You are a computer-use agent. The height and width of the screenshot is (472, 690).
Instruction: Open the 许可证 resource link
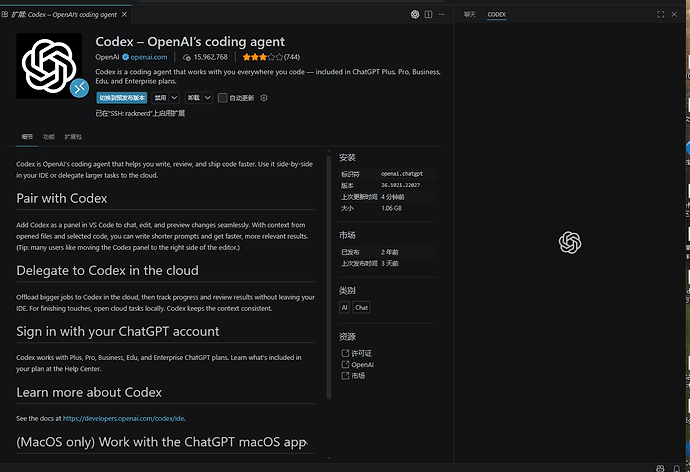click(361, 353)
